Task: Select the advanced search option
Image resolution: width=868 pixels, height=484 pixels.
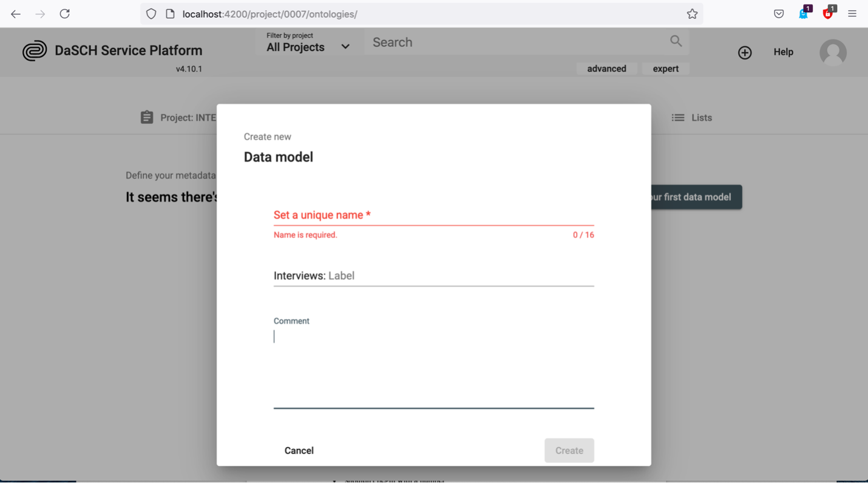Action: [x=606, y=69]
